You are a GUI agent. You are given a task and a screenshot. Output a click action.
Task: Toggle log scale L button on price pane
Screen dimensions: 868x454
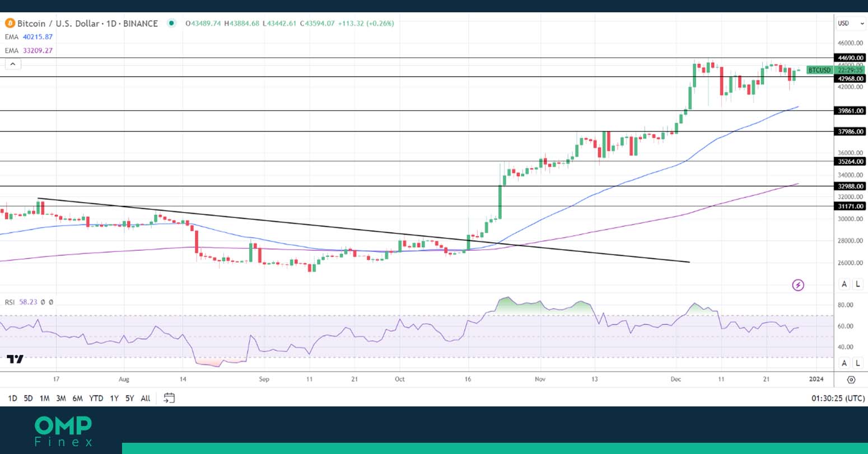click(x=858, y=284)
